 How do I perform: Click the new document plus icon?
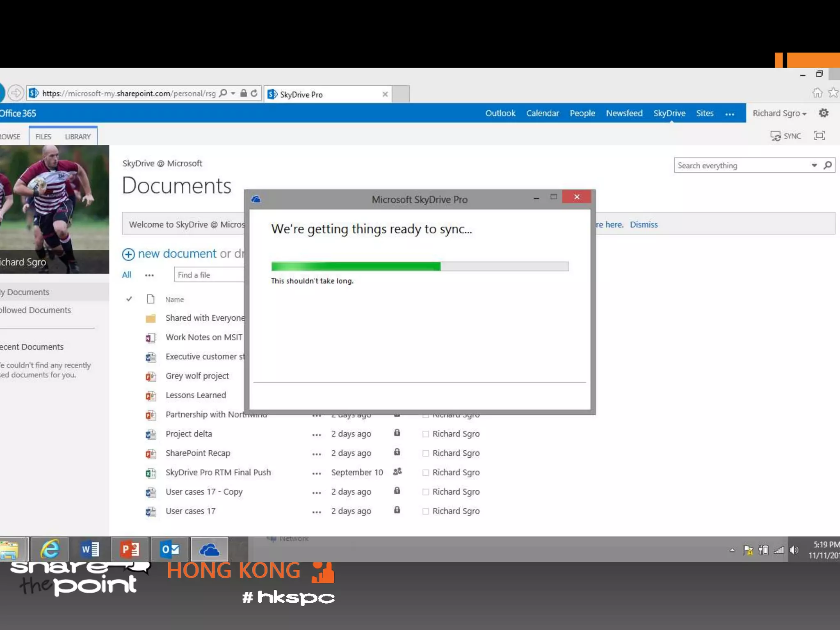[x=128, y=254]
